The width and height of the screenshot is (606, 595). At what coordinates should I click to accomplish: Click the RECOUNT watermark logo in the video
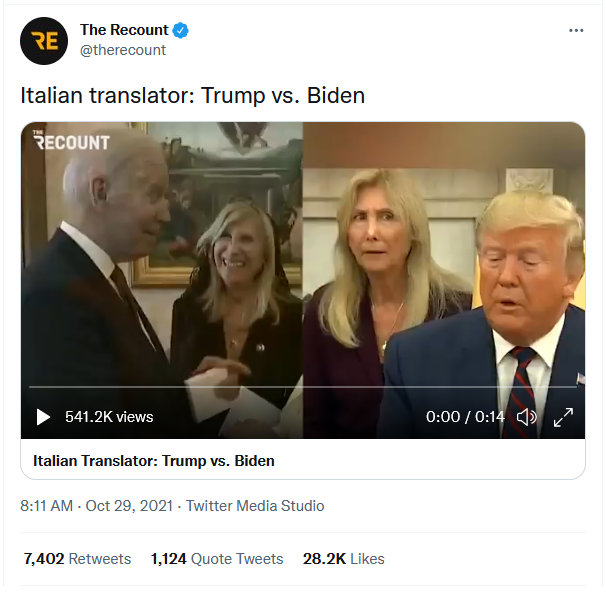pos(71,140)
